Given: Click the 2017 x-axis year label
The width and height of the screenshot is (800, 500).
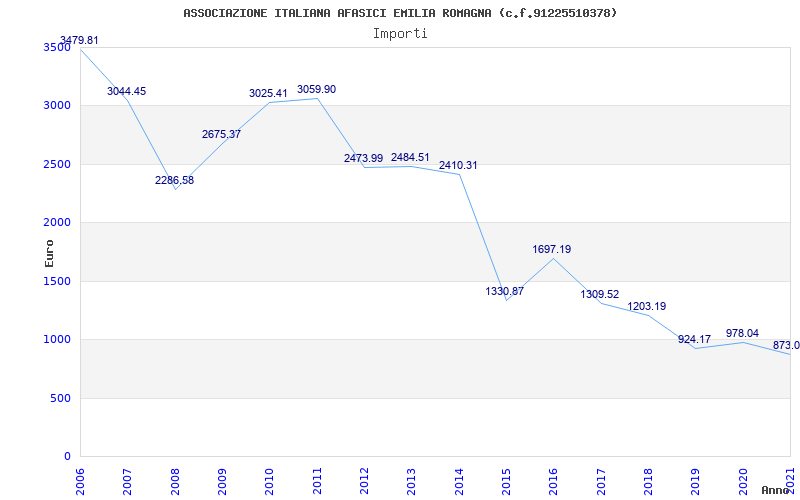Looking at the screenshot, I should 601,481.
